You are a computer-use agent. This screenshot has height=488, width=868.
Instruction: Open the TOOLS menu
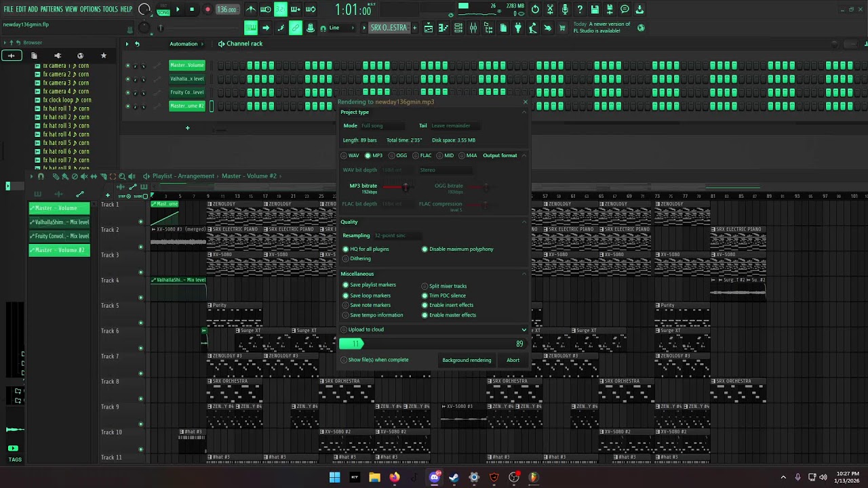[x=111, y=9]
